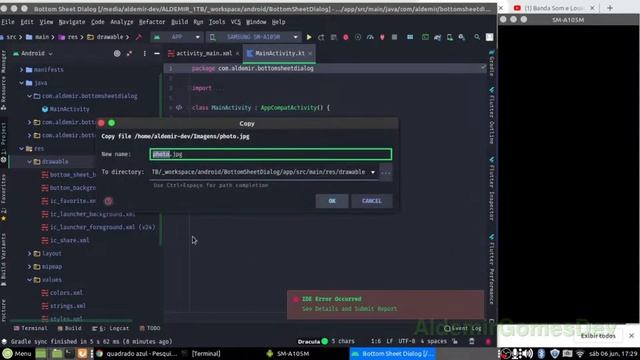Image resolution: width=640 pixels, height=360 pixels.
Task: Select ic_share.xml in the drawable folder
Action: (69, 240)
